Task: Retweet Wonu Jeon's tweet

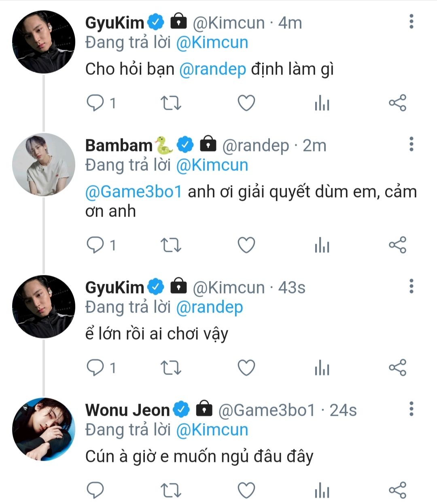Action: click(x=171, y=490)
